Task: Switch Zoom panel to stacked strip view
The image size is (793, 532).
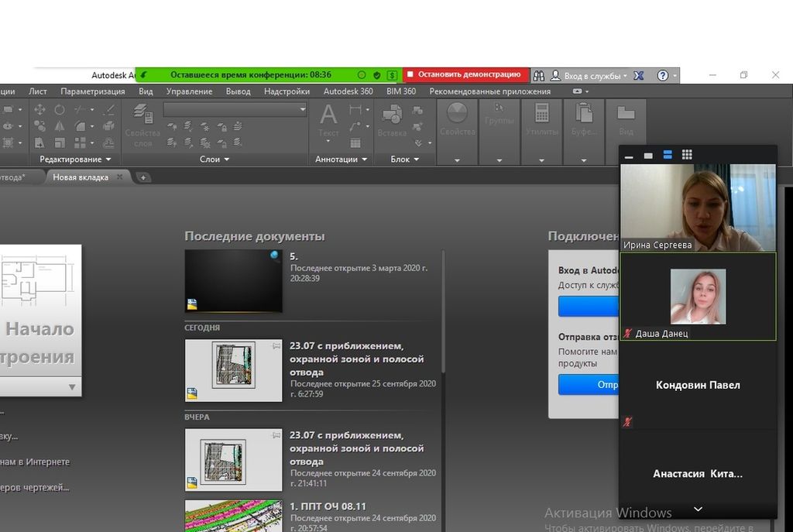Action: 668,155
